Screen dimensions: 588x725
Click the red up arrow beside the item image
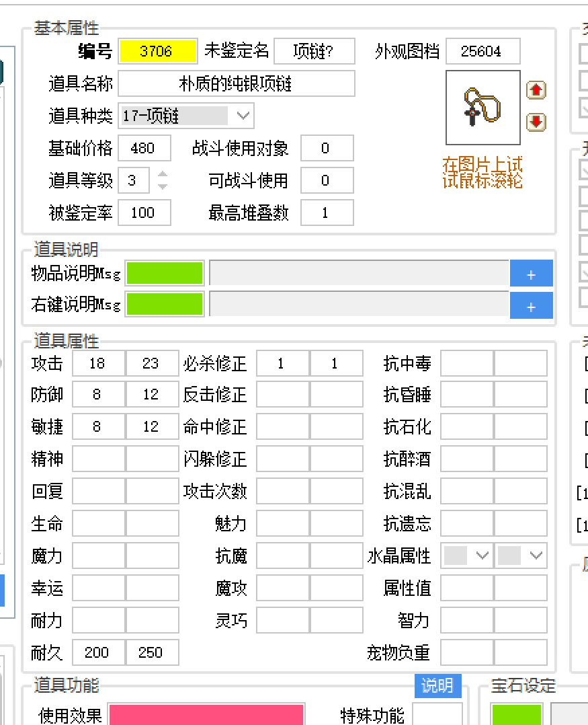536,89
